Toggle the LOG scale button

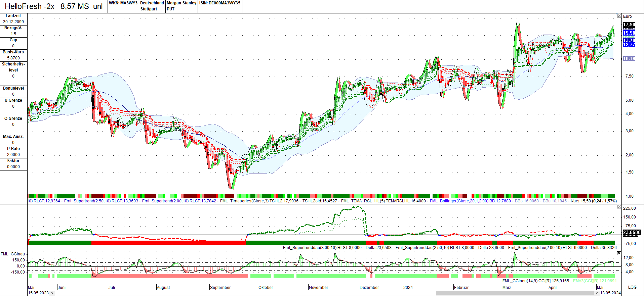coord(632,287)
